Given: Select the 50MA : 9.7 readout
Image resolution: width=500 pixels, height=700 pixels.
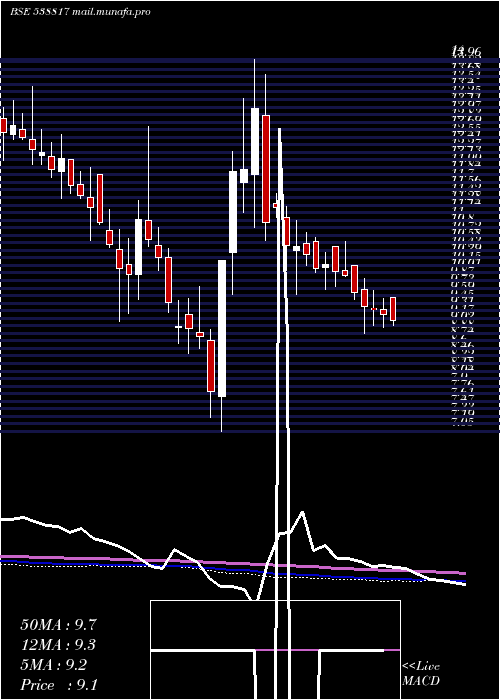Looking at the screenshot, I should [58, 625].
